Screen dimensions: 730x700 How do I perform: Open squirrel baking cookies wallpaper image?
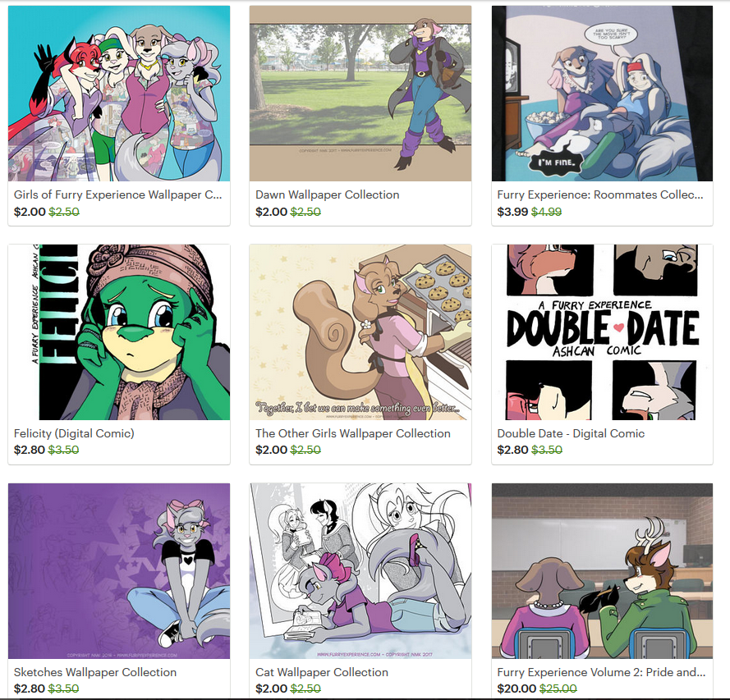tap(360, 332)
